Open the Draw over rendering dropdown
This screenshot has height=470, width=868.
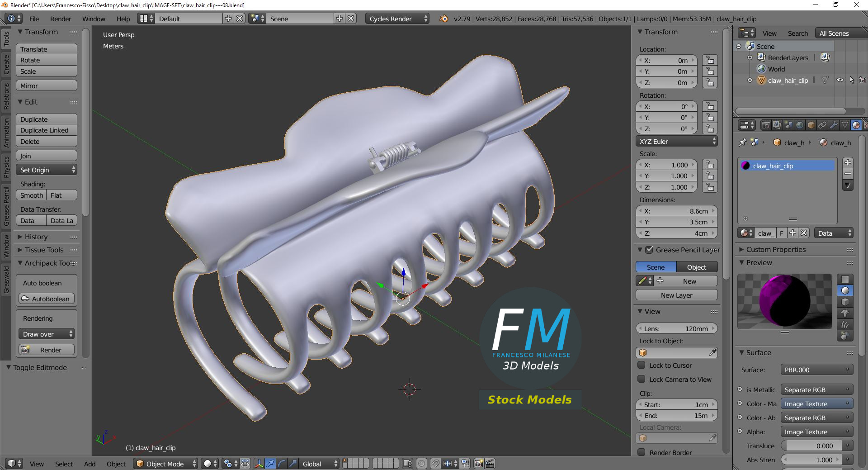47,334
